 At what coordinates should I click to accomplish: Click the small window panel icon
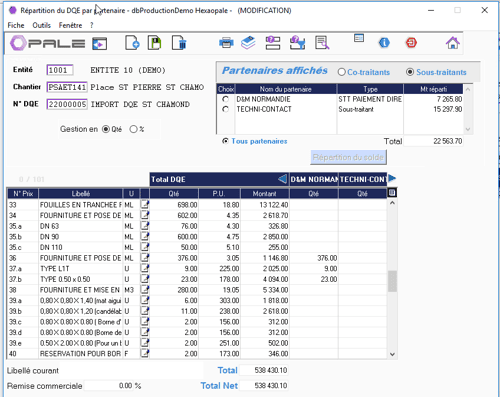click(x=359, y=38)
